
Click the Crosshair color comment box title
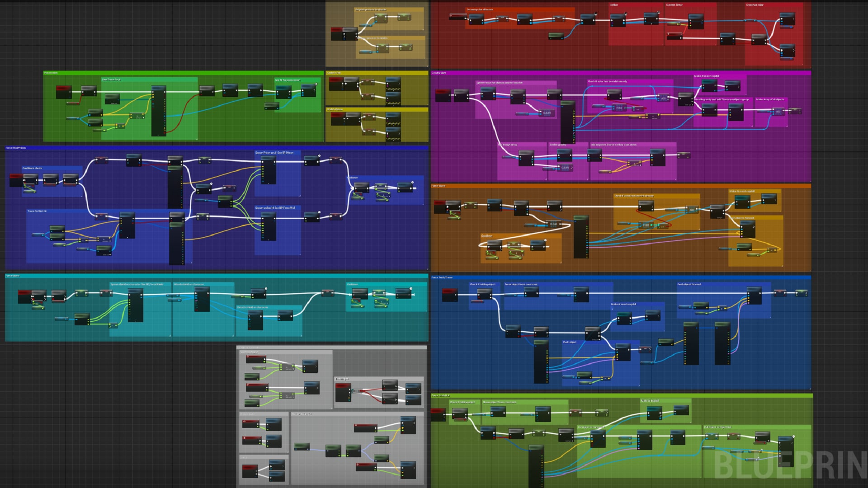click(755, 5)
